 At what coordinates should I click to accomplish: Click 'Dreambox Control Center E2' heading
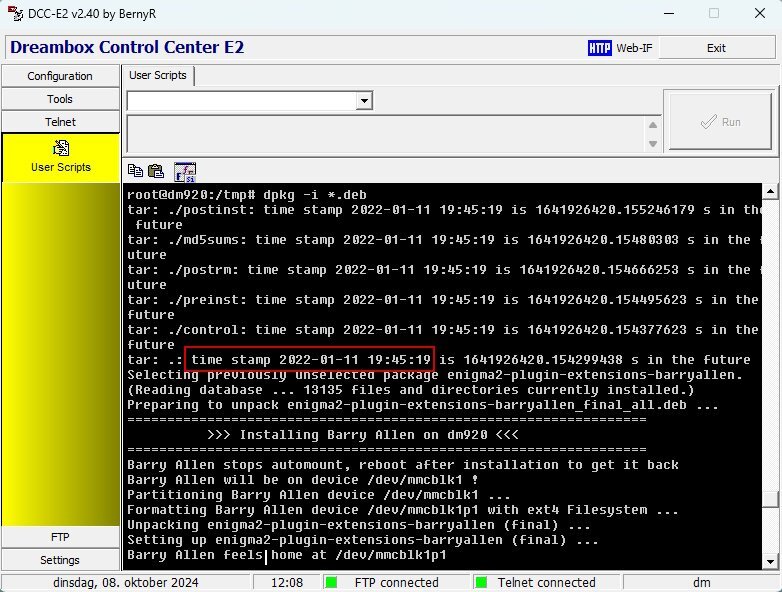point(127,47)
